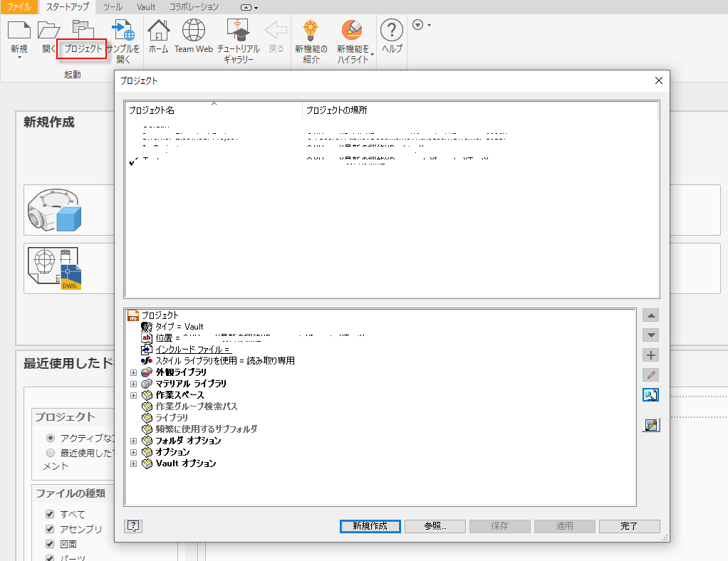The image size is (728, 561).
Task: Open the 新規 dropdown arrow
Action: click(x=19, y=58)
